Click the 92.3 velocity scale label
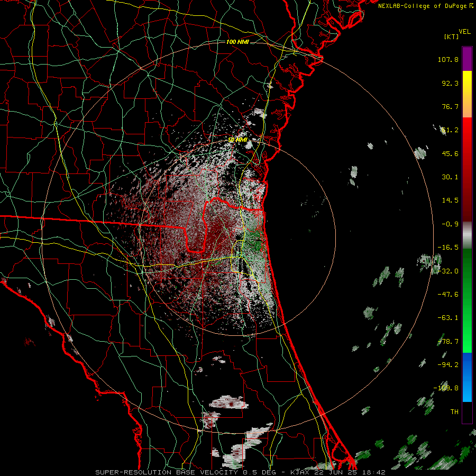Viewport: 476px width, 476px height. (450, 83)
